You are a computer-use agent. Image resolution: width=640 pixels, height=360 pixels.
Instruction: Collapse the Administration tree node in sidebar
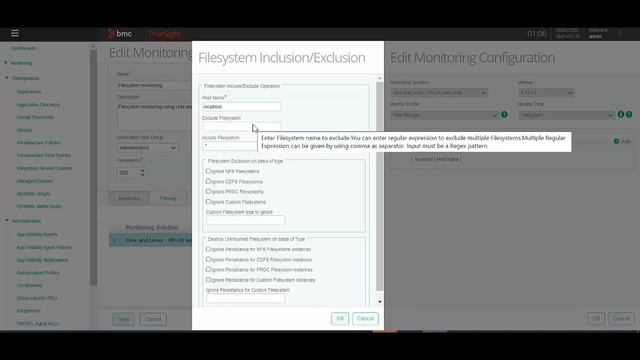(x=7, y=221)
